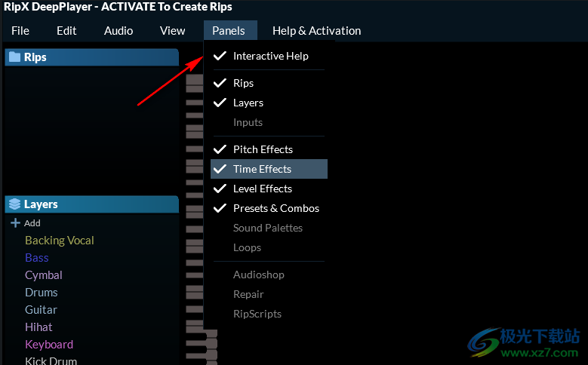
Task: Select the Backing Vocal layer
Action: click(x=60, y=241)
